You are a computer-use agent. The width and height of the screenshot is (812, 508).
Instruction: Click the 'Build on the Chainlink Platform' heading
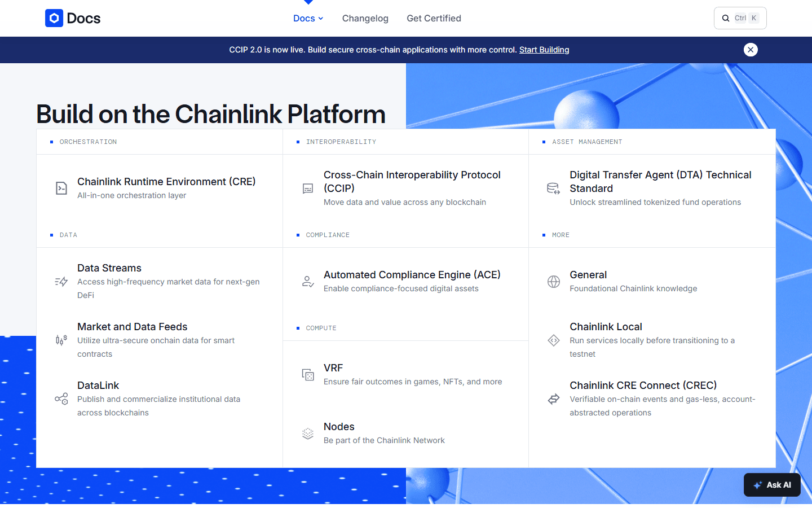tap(211, 114)
